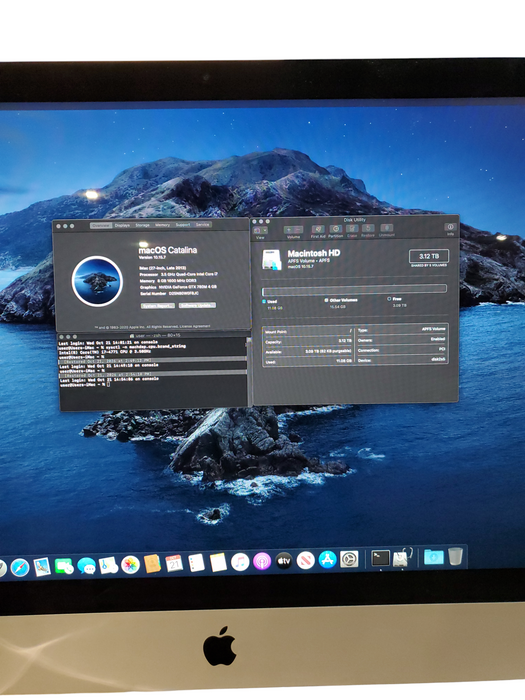Click the add Volume plus button
The width and height of the screenshot is (525, 700).
click(288, 229)
